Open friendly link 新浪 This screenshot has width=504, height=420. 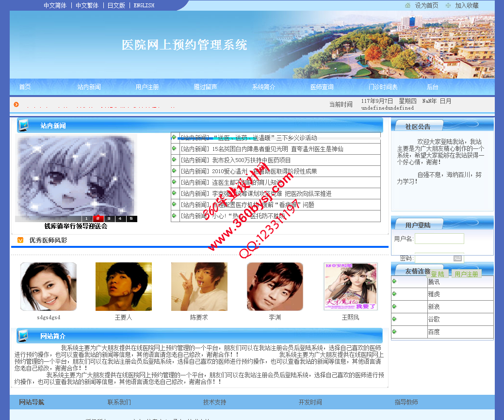pos(434,307)
